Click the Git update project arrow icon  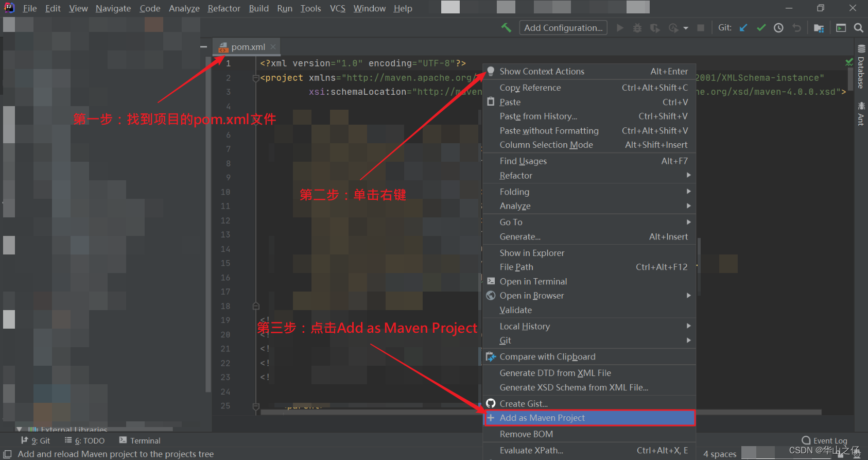743,28
